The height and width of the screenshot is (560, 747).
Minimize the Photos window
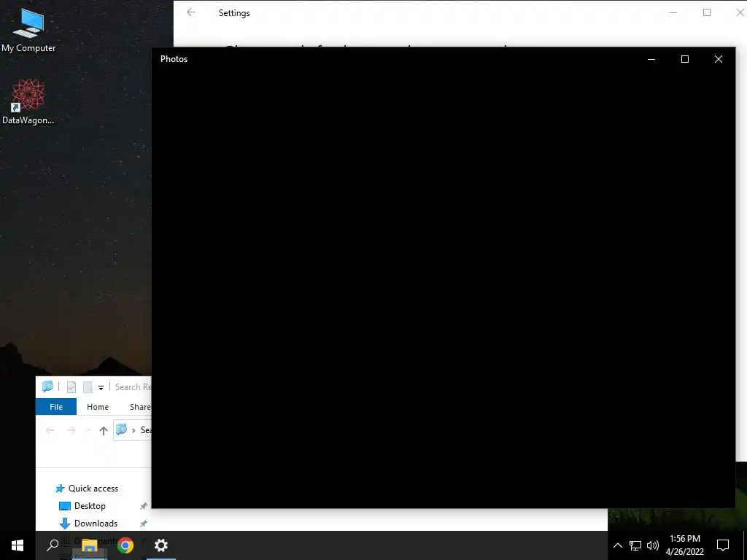pyautogui.click(x=651, y=59)
